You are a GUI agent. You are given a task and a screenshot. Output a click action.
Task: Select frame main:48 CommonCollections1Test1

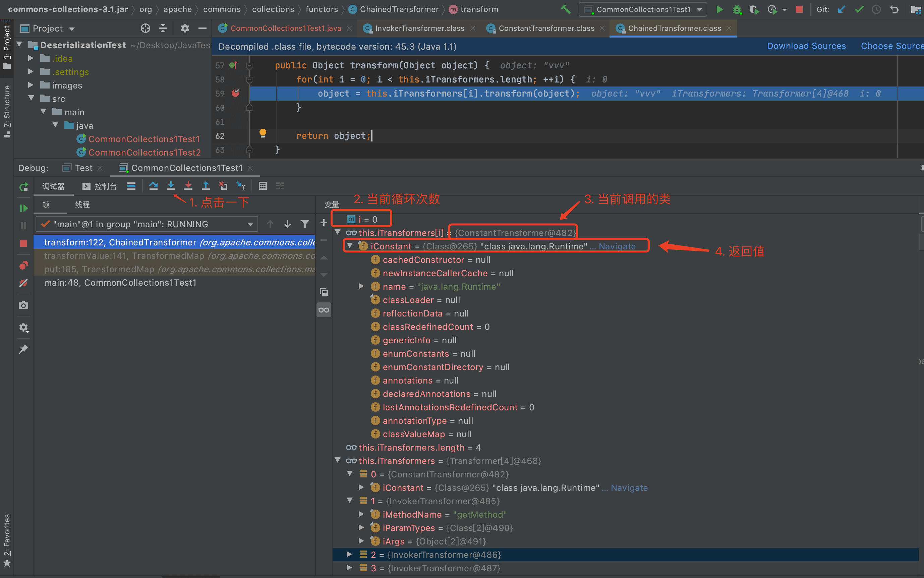tap(174, 283)
